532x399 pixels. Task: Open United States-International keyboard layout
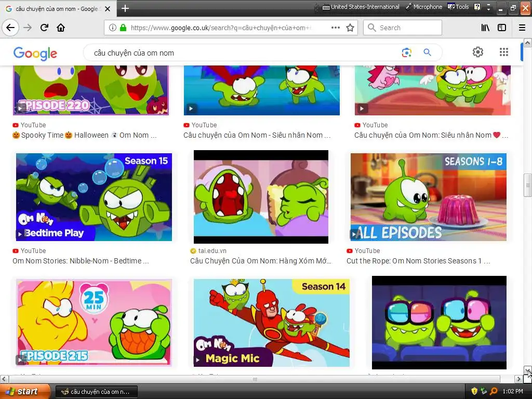(x=361, y=7)
